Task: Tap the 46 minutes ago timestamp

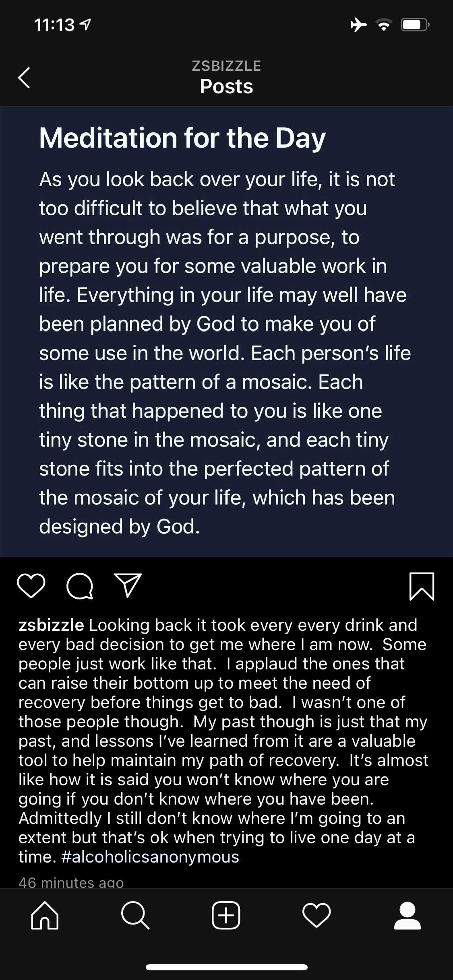Action: tap(71, 883)
